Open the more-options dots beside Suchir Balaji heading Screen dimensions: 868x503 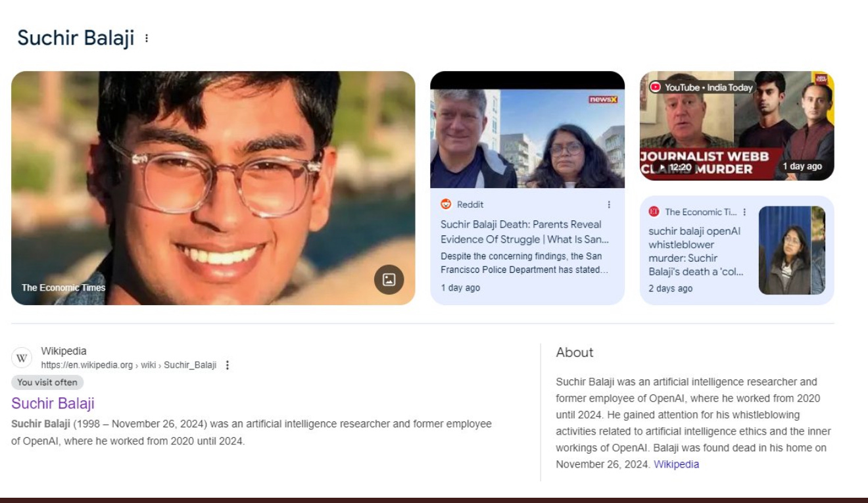[146, 38]
